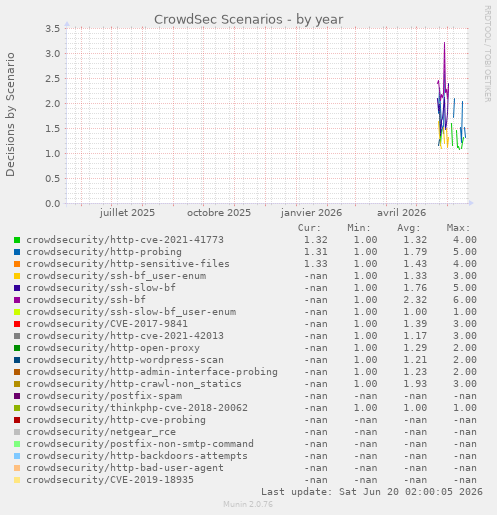The image size is (497, 515).
Task: Click the 'juillet 2025' axis label
Action: (x=127, y=213)
